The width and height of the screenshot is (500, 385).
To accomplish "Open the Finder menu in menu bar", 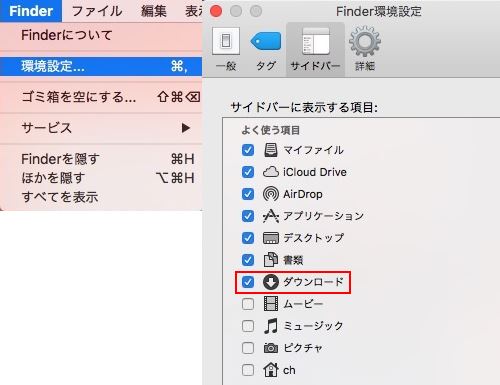I will tap(31, 11).
